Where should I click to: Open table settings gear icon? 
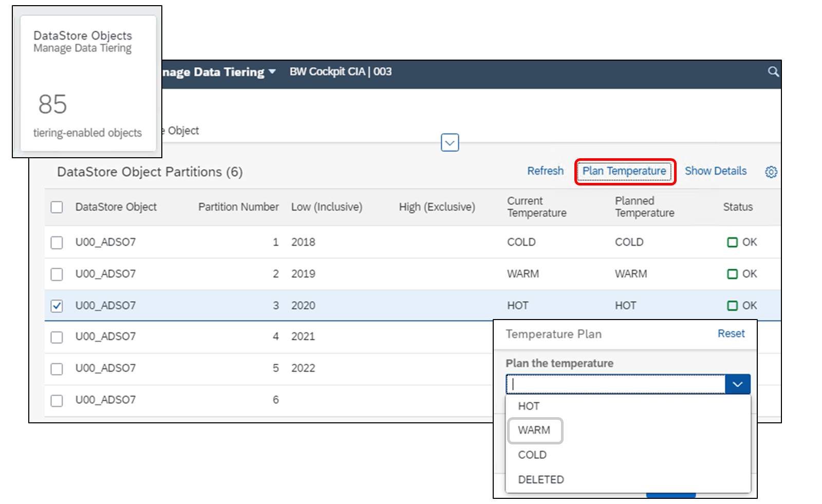tap(771, 172)
